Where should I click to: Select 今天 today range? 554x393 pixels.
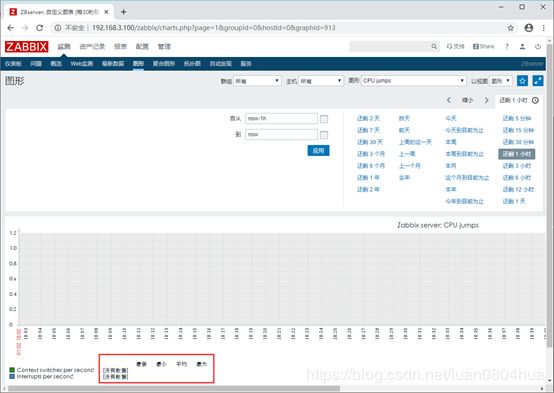pos(450,118)
